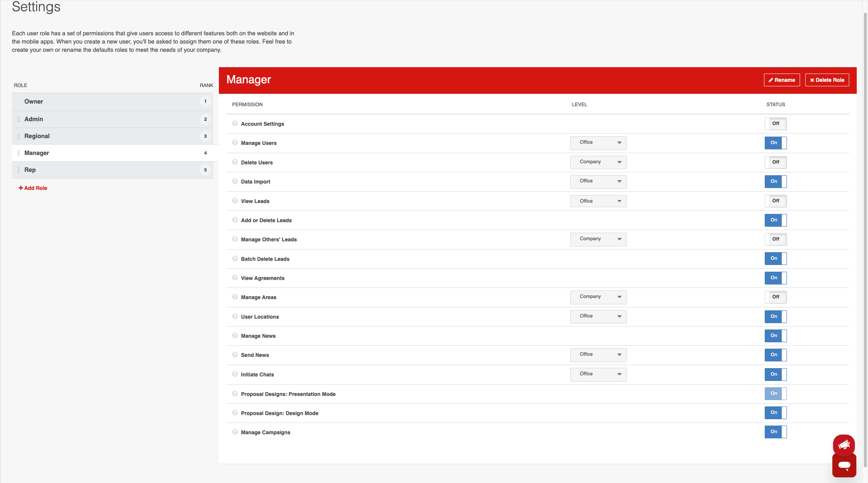The height and width of the screenshot is (483, 868).
Task: Open the red megaphone announcements widget
Action: (x=844, y=445)
